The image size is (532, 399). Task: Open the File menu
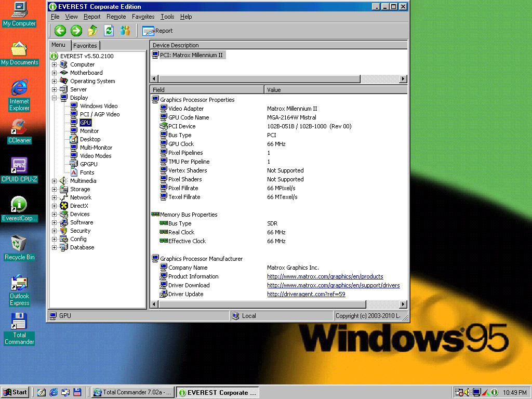point(55,17)
